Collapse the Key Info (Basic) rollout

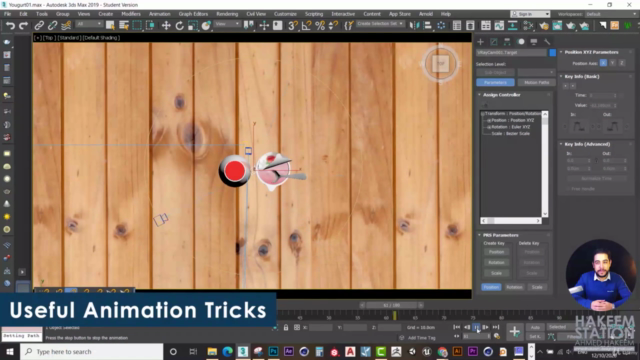pos(582,76)
